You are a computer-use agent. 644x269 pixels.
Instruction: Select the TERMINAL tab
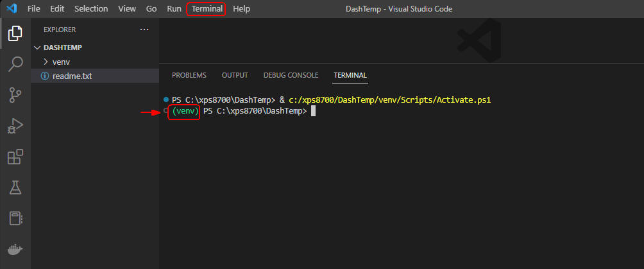(x=350, y=75)
